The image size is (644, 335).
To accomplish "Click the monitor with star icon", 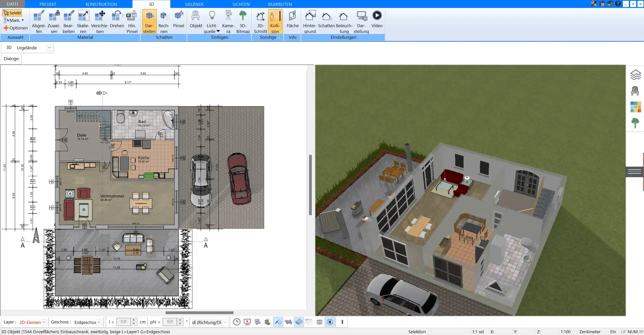I will point(247,322).
